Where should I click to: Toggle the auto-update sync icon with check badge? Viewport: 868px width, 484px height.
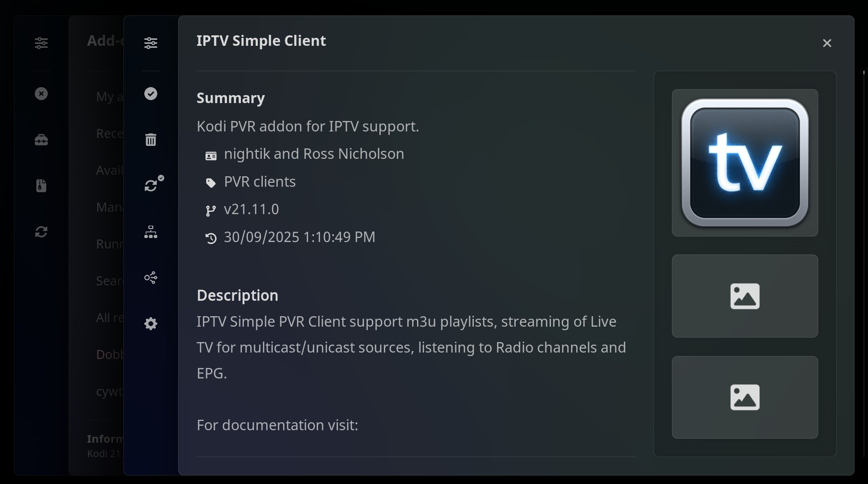pyautogui.click(x=152, y=185)
